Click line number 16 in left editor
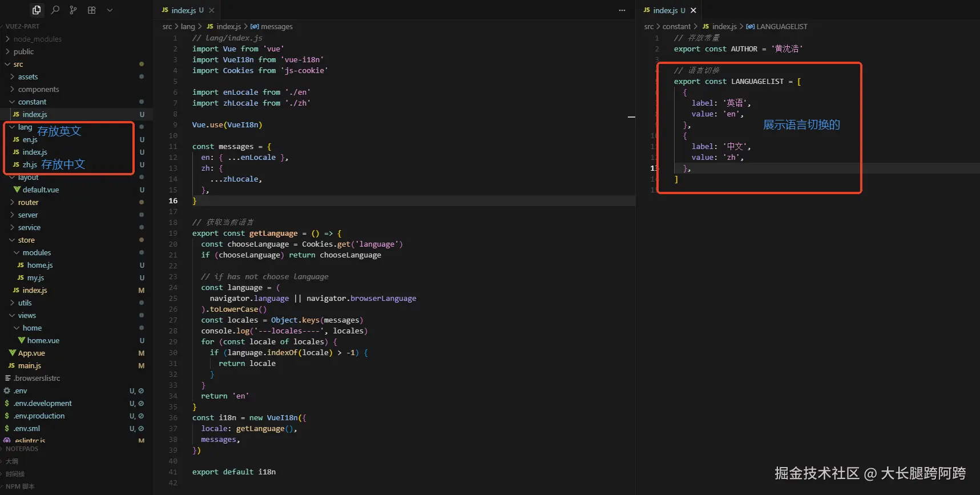The height and width of the screenshot is (495, 980). tap(173, 201)
